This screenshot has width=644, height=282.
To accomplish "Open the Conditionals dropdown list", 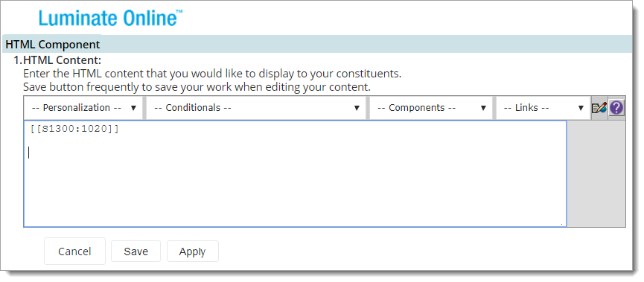I will click(x=256, y=108).
